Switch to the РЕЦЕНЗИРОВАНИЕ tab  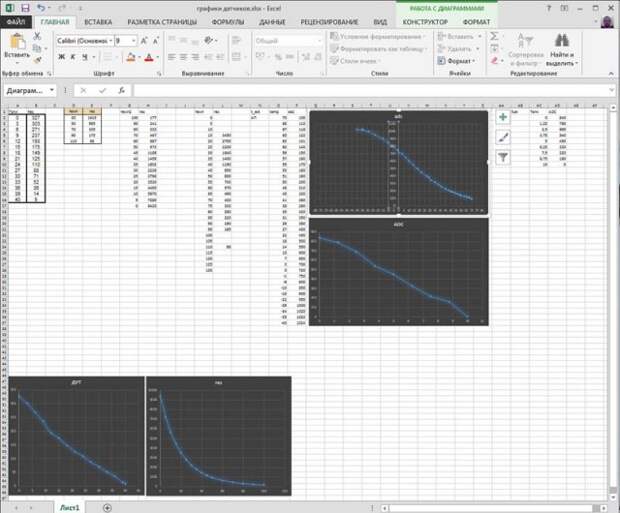pos(329,22)
